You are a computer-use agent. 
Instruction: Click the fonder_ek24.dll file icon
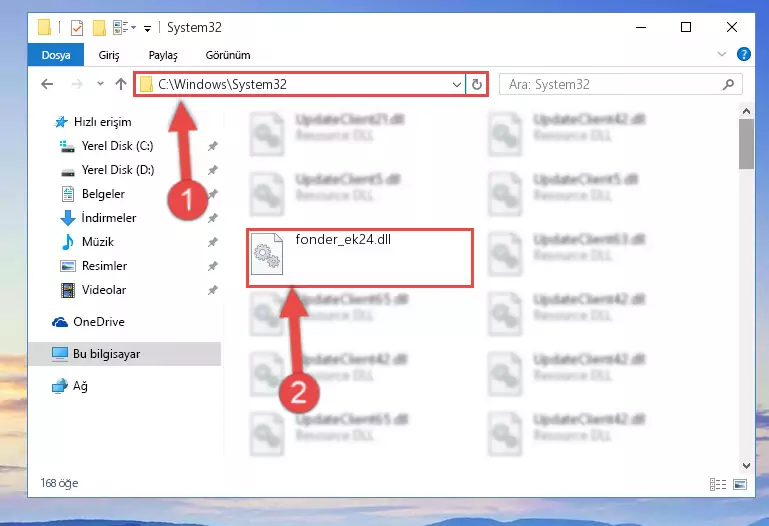267,254
